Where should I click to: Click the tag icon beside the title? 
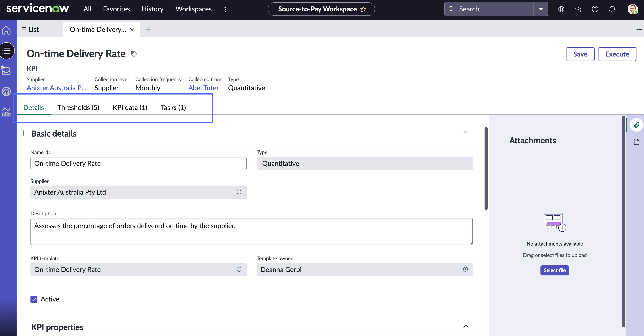[x=134, y=54]
